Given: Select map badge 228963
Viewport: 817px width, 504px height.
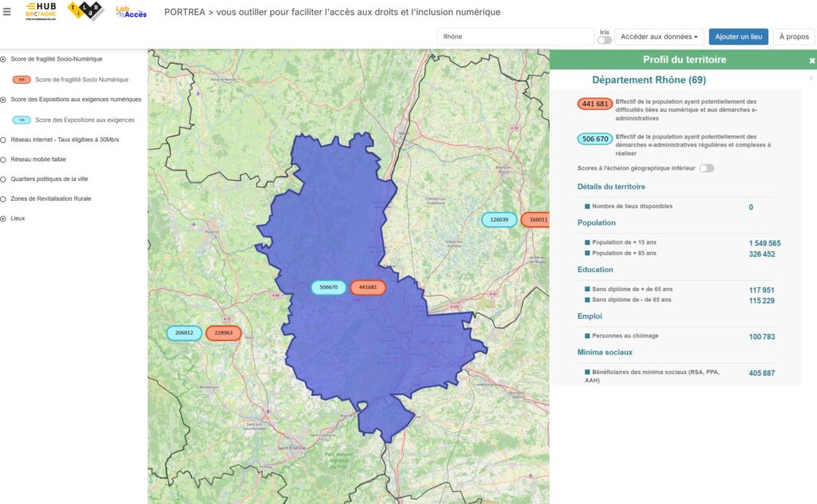Looking at the screenshot, I should (223, 333).
